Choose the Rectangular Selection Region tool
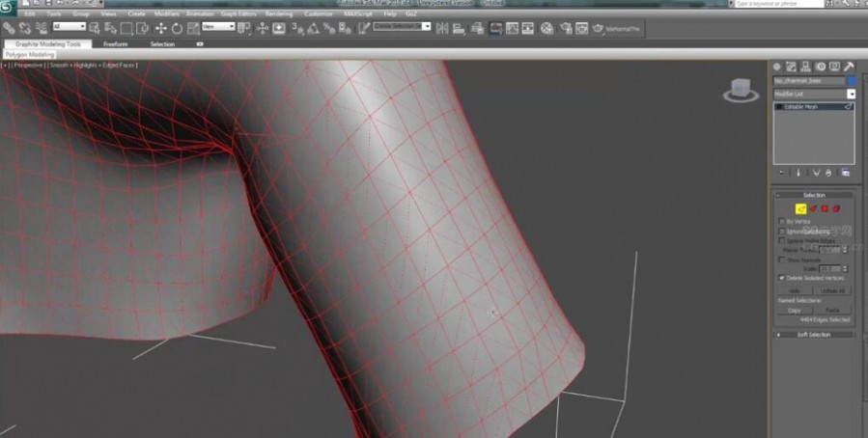Viewport: 868px width, 438px height. tap(126, 28)
